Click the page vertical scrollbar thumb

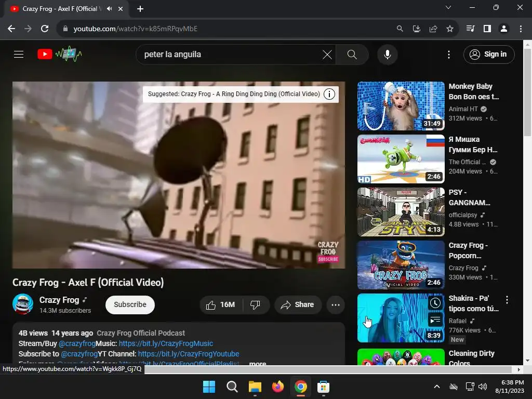point(528,92)
